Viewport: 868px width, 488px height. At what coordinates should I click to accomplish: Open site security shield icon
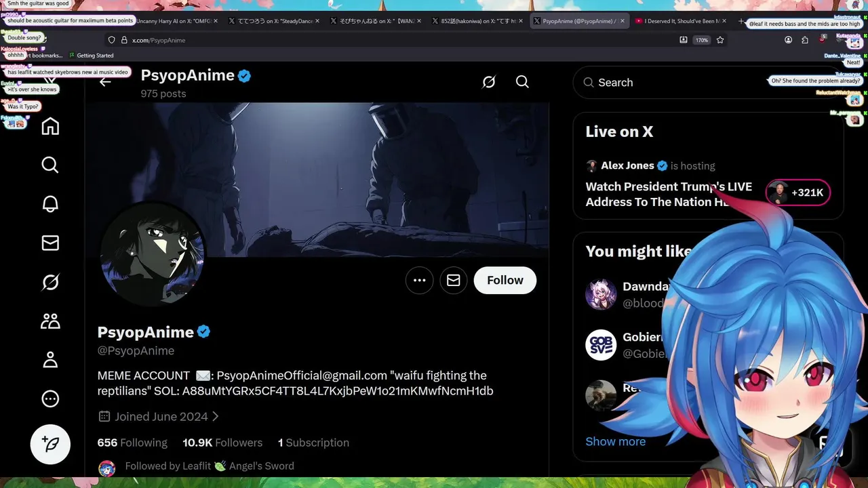tap(112, 40)
